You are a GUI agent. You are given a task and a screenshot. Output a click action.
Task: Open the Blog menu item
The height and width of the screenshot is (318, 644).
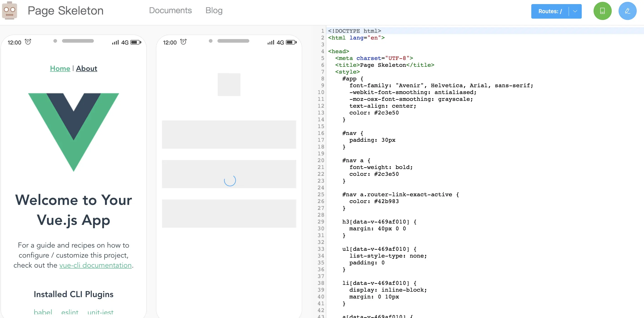(x=214, y=10)
